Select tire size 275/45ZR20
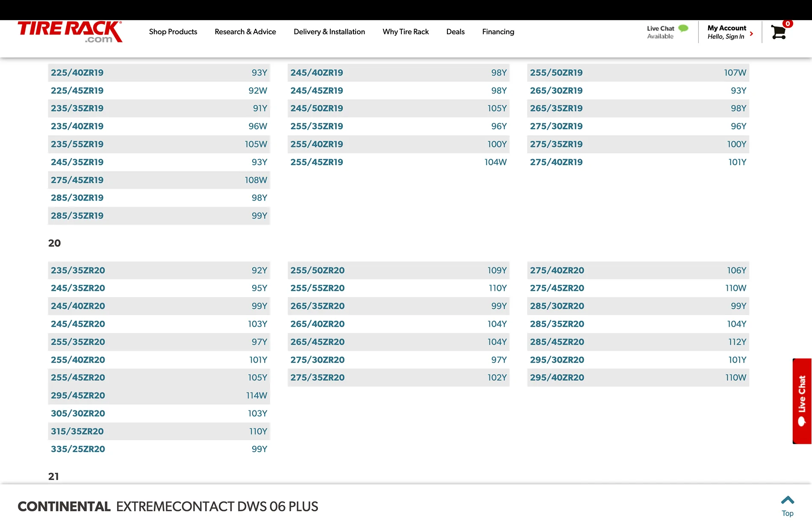 tap(638, 288)
